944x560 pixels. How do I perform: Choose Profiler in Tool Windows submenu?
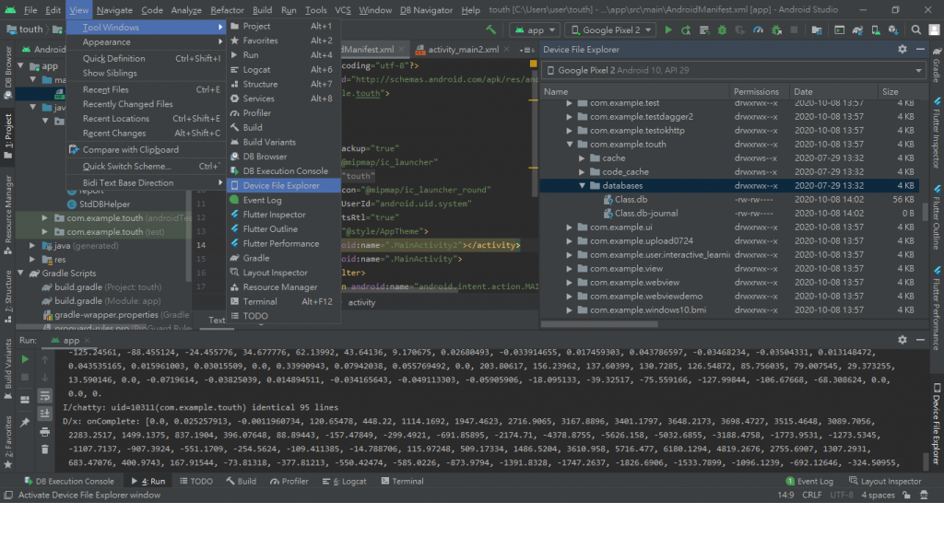pos(284,113)
